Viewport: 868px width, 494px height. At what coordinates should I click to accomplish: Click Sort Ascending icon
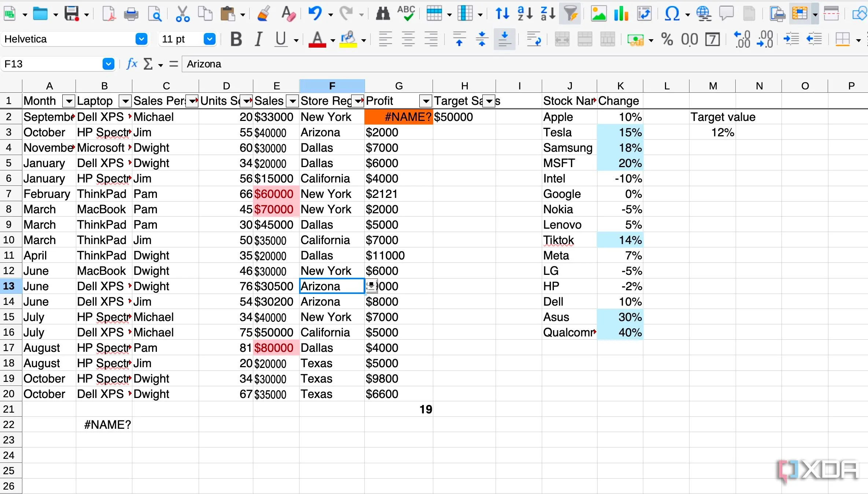click(x=525, y=14)
